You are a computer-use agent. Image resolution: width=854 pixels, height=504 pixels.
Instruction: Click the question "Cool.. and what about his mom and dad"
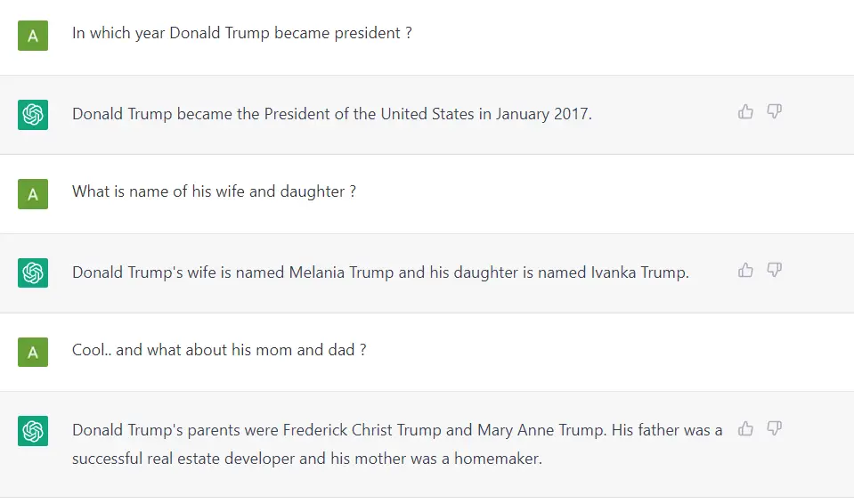(219, 350)
